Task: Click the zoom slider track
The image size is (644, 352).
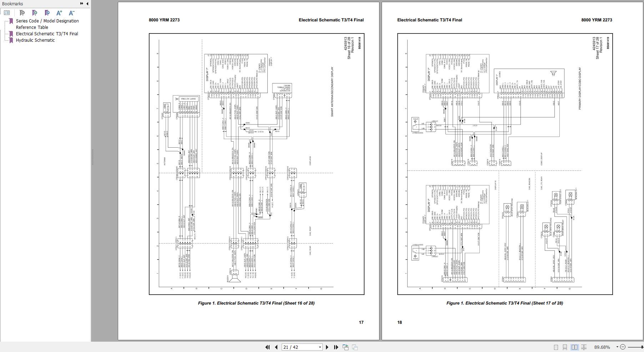Action: pyautogui.click(x=636, y=347)
